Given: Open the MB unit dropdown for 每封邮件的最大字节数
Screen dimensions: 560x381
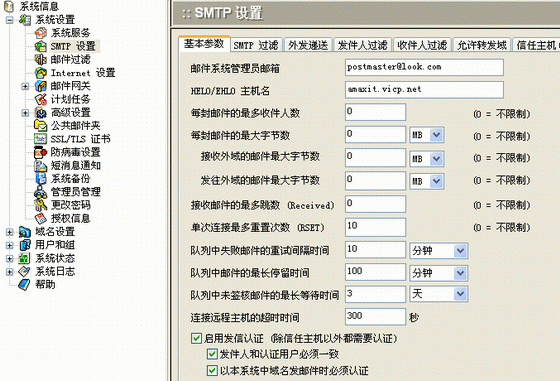Looking at the screenshot, I should click(426, 135).
